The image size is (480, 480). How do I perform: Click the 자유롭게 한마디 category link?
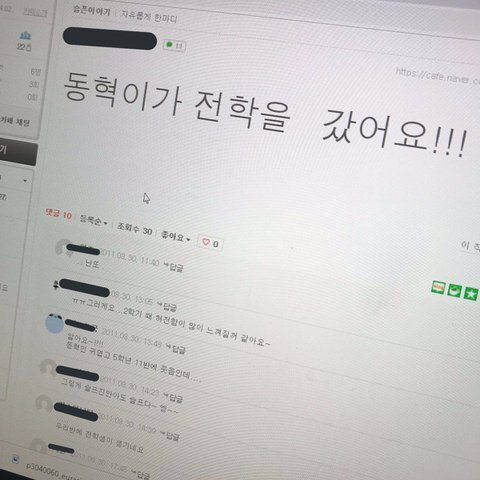[149, 16]
